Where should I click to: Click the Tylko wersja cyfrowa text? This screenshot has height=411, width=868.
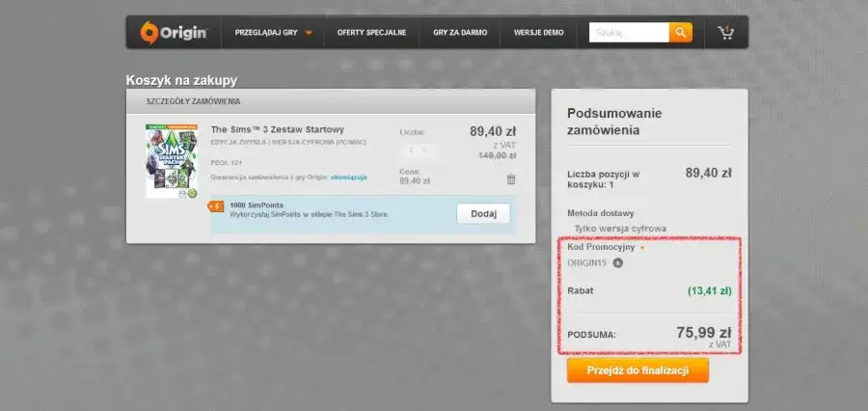620,229
